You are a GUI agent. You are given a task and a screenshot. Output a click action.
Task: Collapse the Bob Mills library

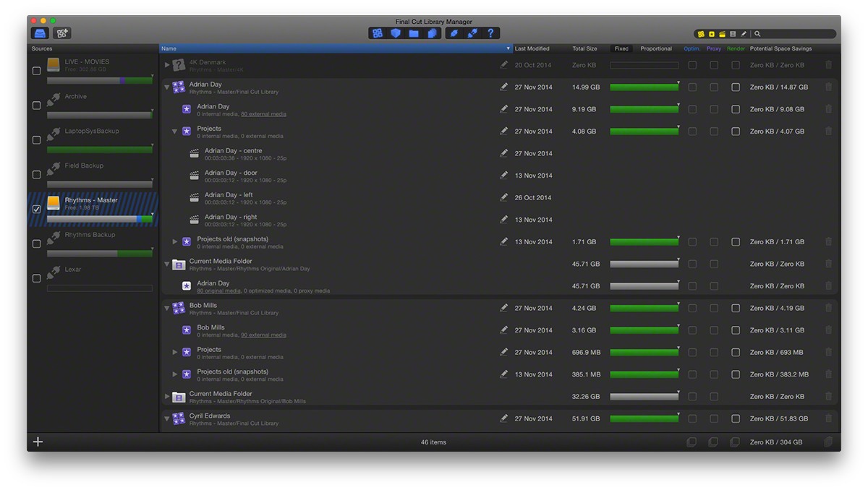[167, 309]
